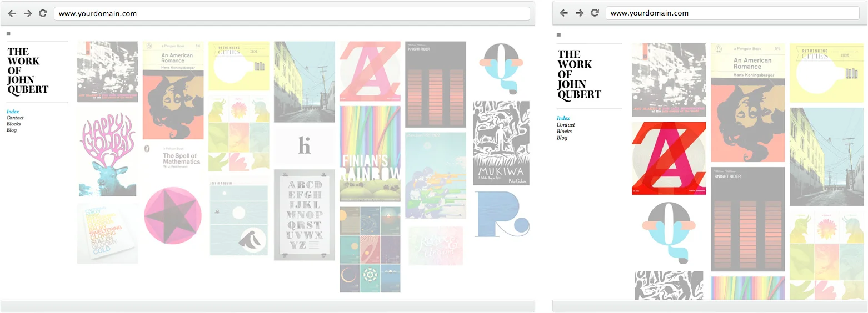
Task: Open the street photo thumbnail in left window
Action: click(305, 82)
